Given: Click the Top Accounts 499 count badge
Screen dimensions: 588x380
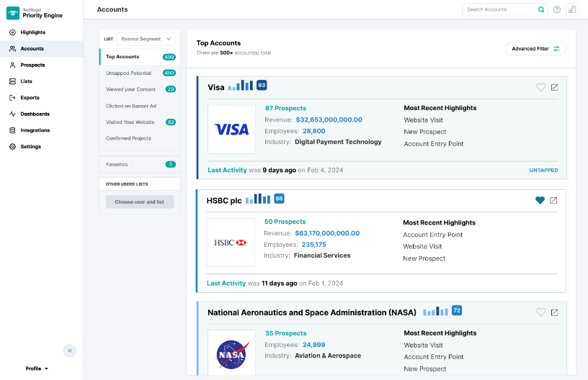Looking at the screenshot, I should [169, 57].
